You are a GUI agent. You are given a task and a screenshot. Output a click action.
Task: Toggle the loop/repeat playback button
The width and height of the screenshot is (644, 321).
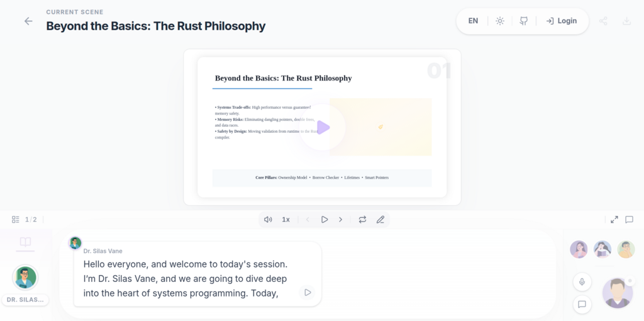point(362,220)
